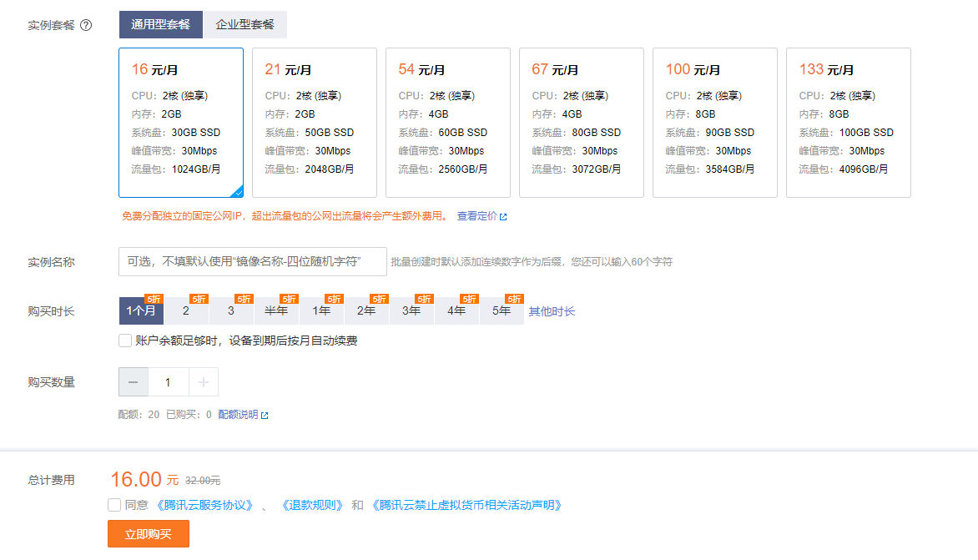The height and width of the screenshot is (560, 978).
Task: Pick the 100 元/月 package card
Action: pos(715,123)
